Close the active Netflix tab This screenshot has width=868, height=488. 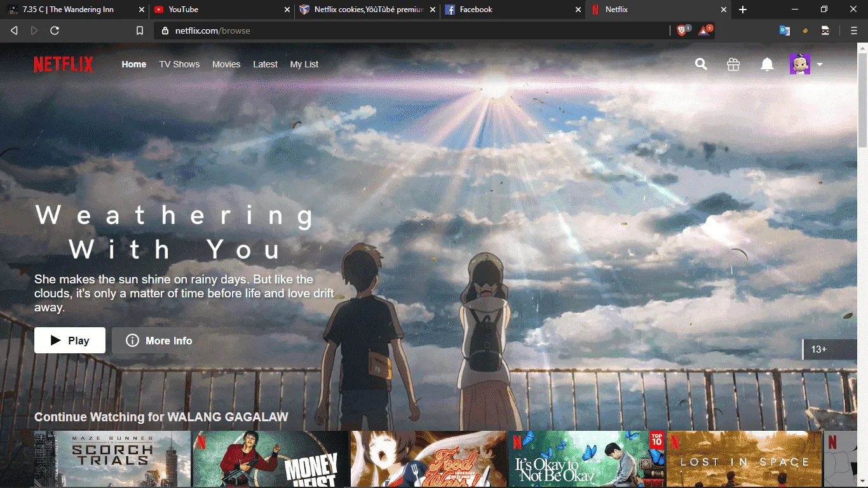(724, 10)
